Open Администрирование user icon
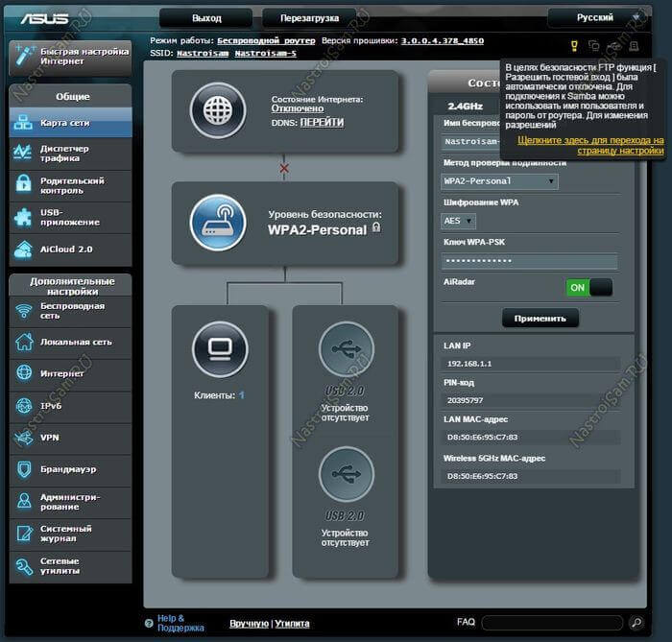 coord(24,501)
